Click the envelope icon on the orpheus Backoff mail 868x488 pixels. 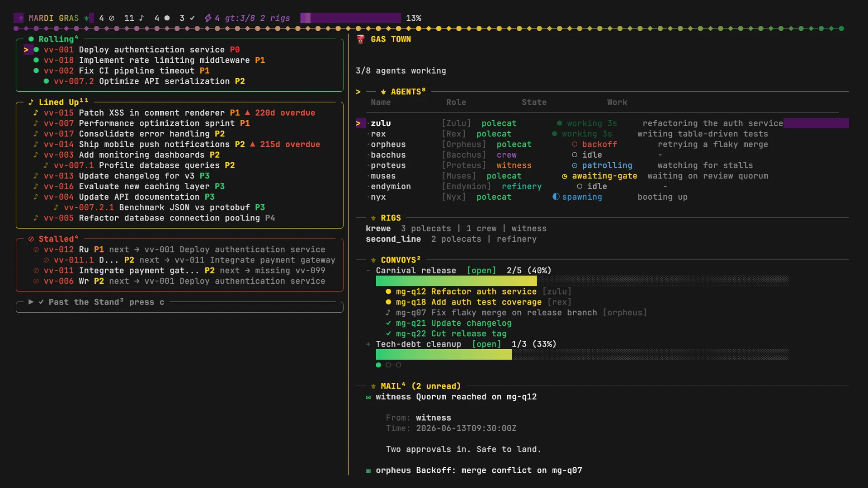368,471
